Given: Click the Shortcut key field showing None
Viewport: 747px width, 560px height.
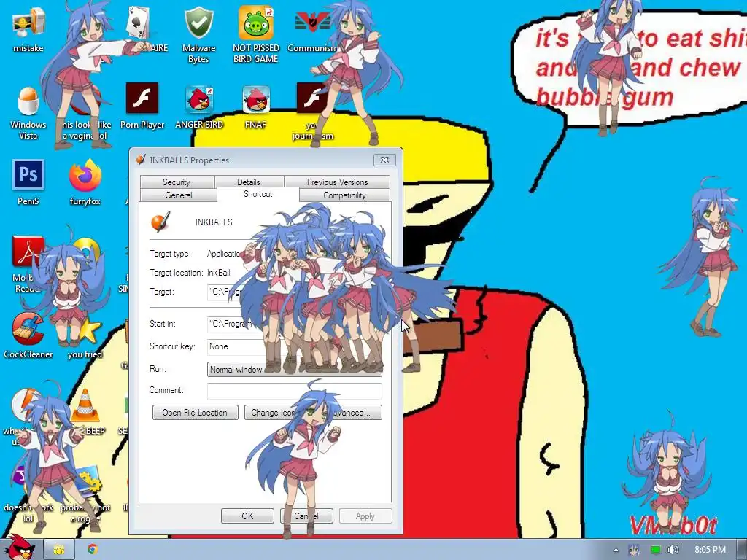Looking at the screenshot, I should [295, 346].
